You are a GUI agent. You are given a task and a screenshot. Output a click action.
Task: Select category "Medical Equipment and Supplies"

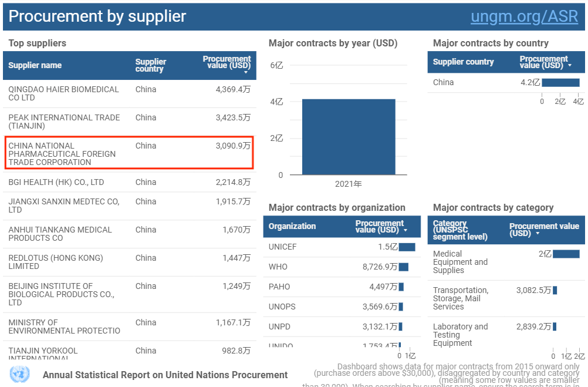[460, 262]
